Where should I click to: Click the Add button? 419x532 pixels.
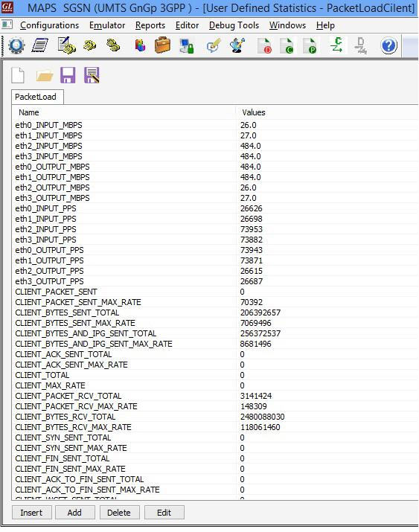click(x=74, y=513)
